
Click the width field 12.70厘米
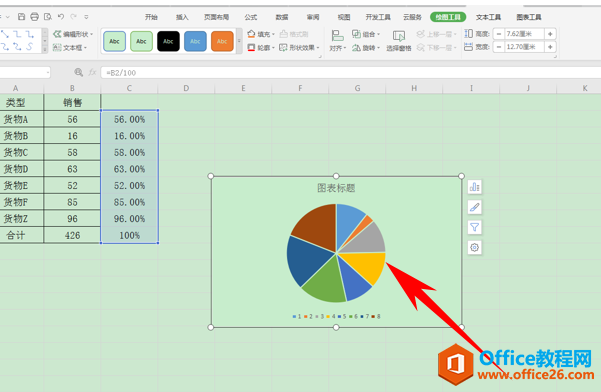pos(524,47)
